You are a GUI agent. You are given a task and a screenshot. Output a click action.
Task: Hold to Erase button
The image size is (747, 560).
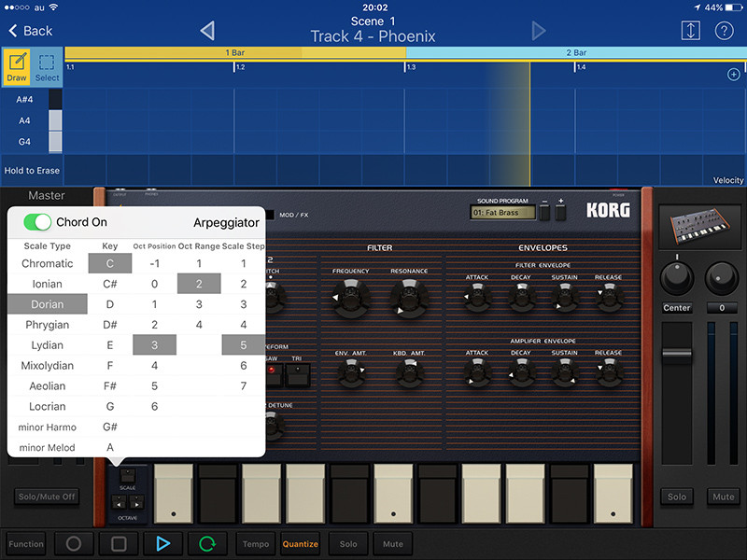32,170
